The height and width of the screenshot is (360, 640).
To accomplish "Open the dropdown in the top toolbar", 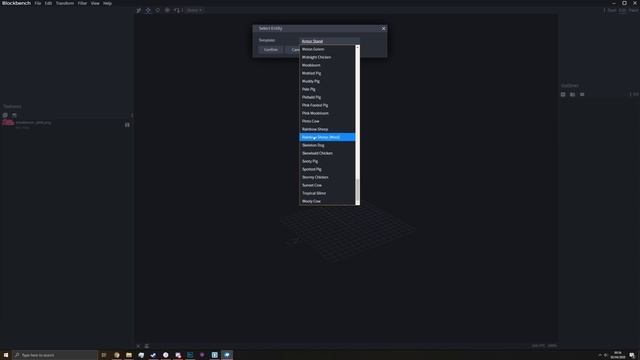I will pos(194,10).
